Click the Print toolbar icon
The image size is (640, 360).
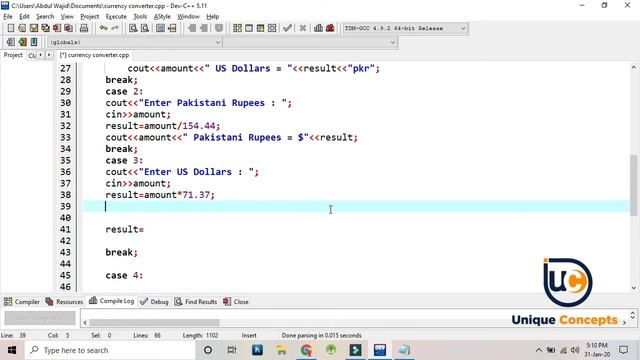tap(84, 28)
